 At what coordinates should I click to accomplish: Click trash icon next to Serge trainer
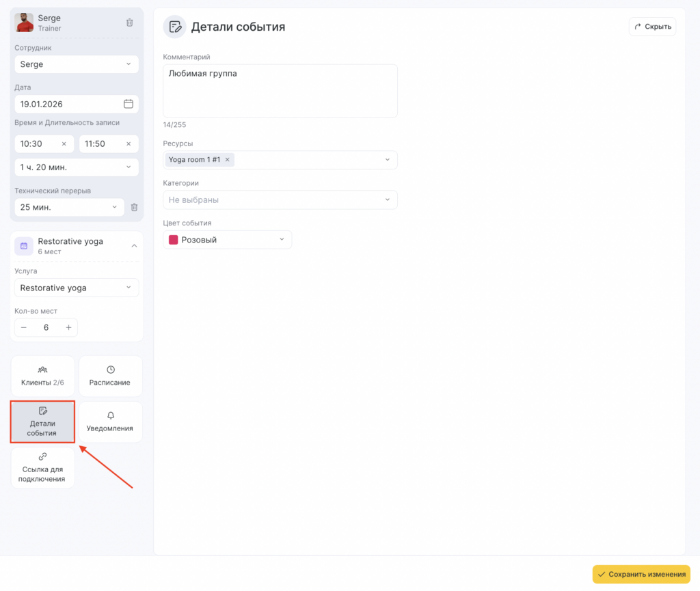click(x=130, y=23)
